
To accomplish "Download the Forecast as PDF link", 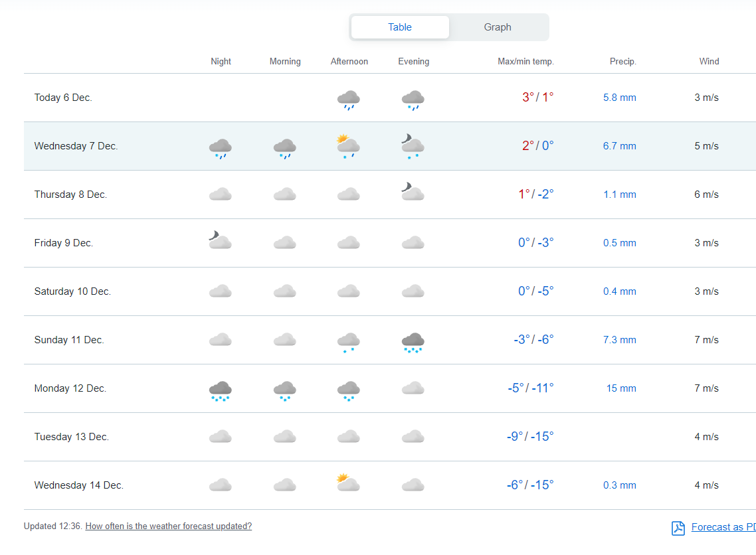I will tap(723, 527).
